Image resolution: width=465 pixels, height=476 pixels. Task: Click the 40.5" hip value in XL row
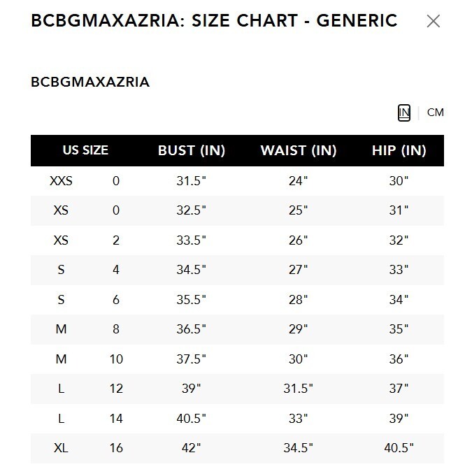pyautogui.click(x=399, y=448)
